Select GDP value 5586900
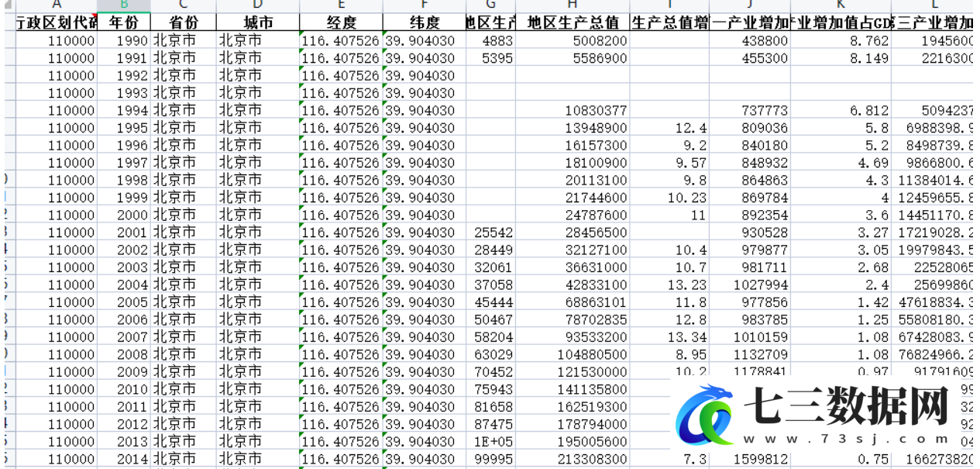Screen dimensions: 980x469 tap(573, 58)
